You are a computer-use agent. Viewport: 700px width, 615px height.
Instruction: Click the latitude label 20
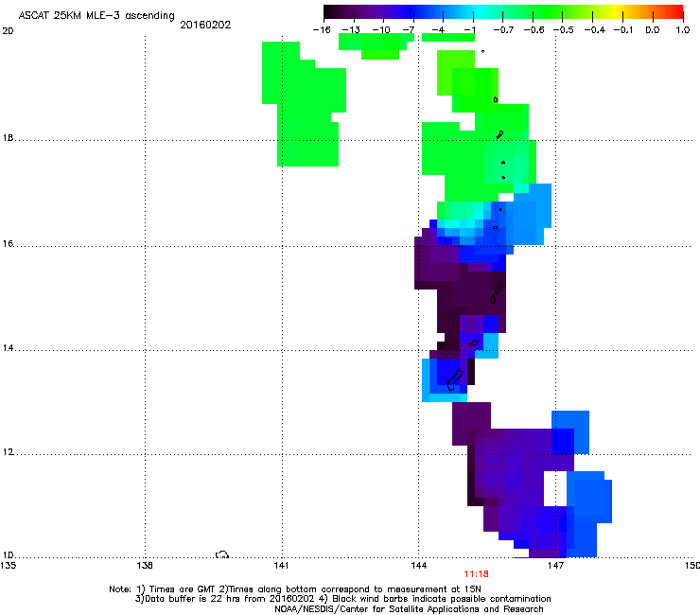tap(8, 31)
